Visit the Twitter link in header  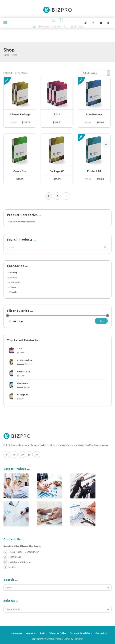tap(85, 23)
